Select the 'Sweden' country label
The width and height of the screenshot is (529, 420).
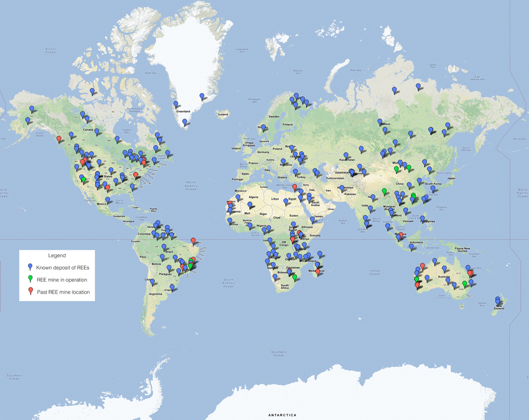[x=273, y=116]
